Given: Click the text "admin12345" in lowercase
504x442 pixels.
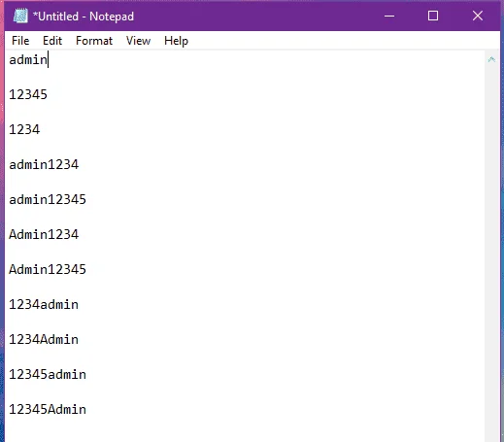Looking at the screenshot, I should (x=48, y=199).
